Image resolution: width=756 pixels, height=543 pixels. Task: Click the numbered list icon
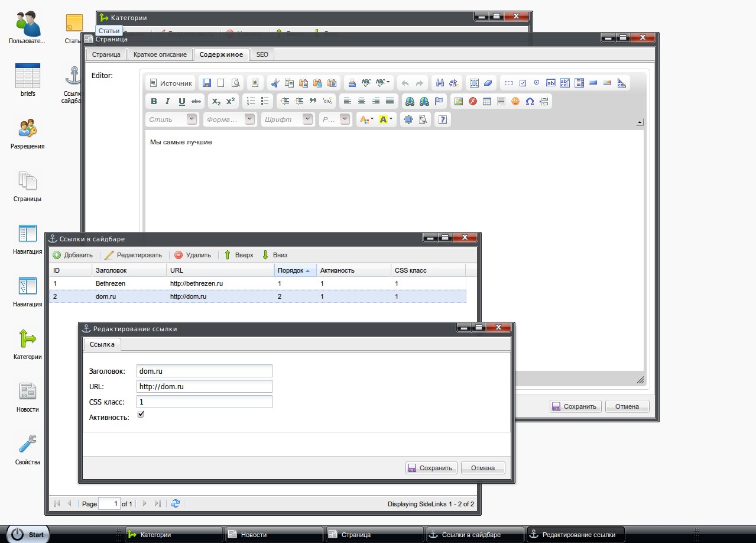coord(251,101)
